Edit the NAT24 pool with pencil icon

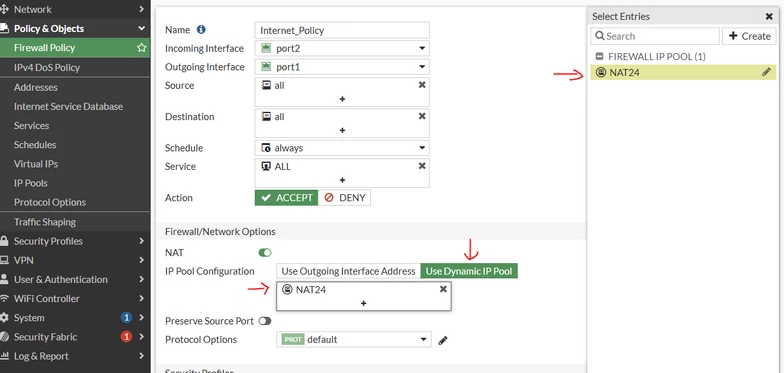(766, 72)
